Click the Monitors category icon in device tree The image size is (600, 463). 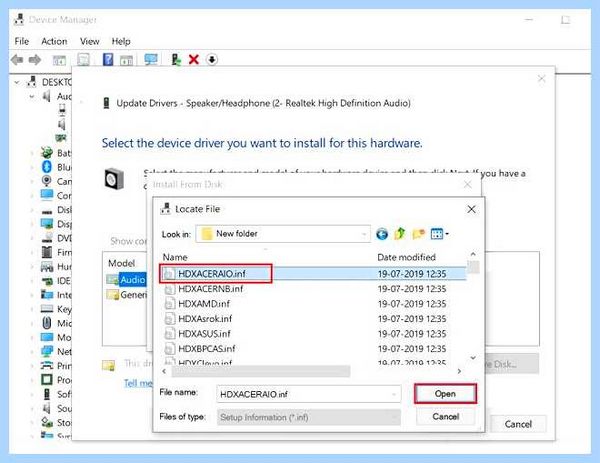point(47,337)
